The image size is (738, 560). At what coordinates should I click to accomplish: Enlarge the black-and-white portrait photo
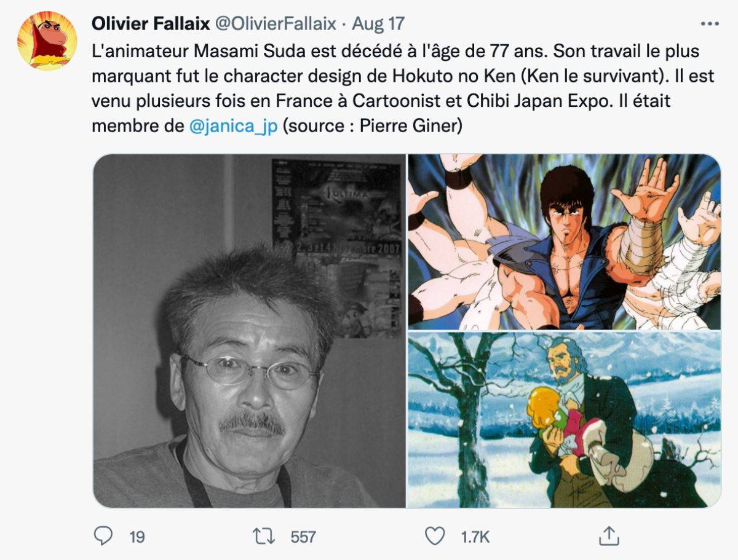point(249,331)
